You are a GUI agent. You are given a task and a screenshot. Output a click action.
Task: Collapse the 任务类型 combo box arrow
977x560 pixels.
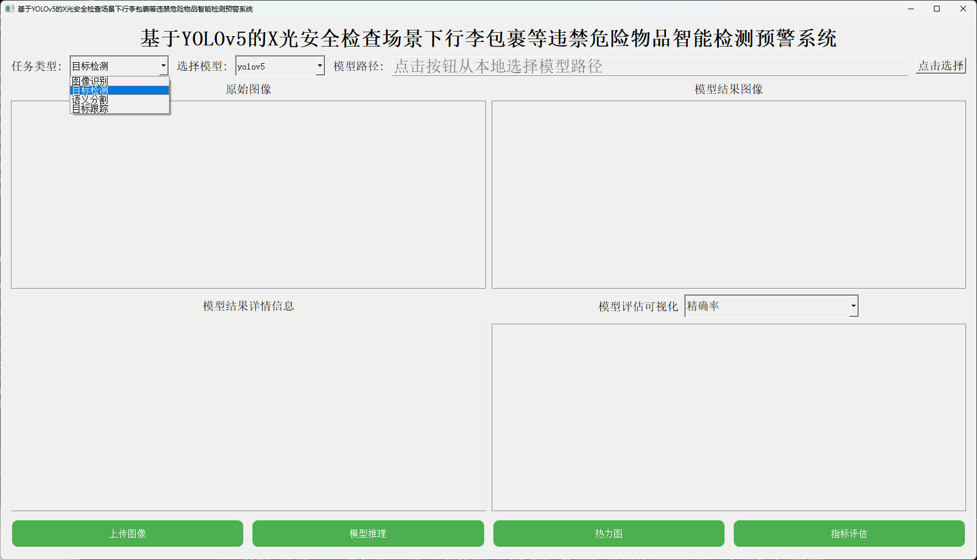click(x=163, y=66)
